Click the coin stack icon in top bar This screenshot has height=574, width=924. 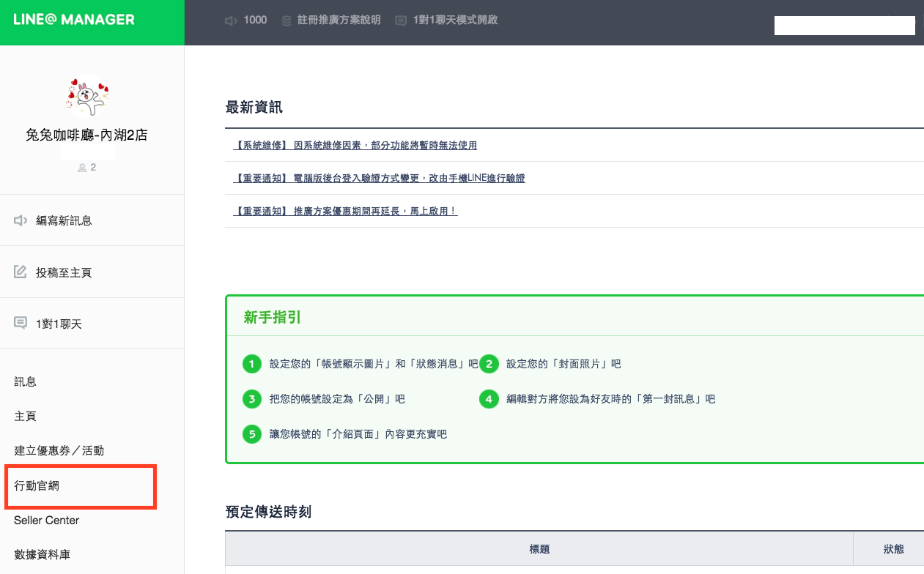287,20
